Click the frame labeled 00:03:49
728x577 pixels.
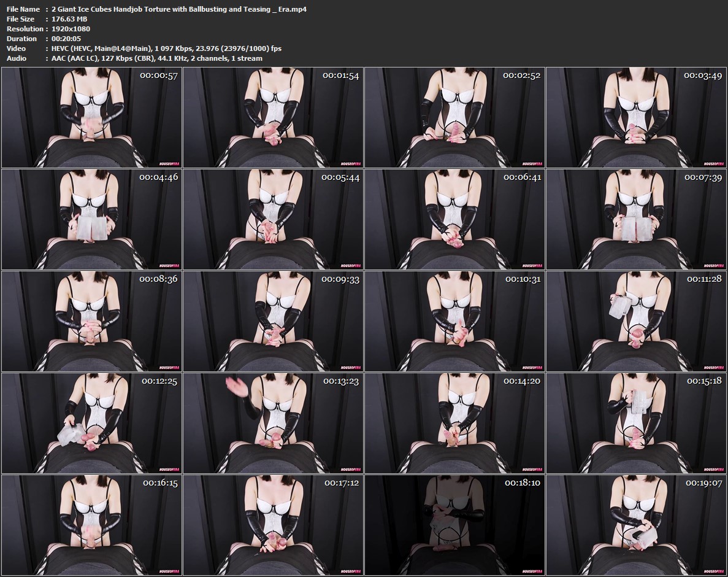(x=636, y=117)
